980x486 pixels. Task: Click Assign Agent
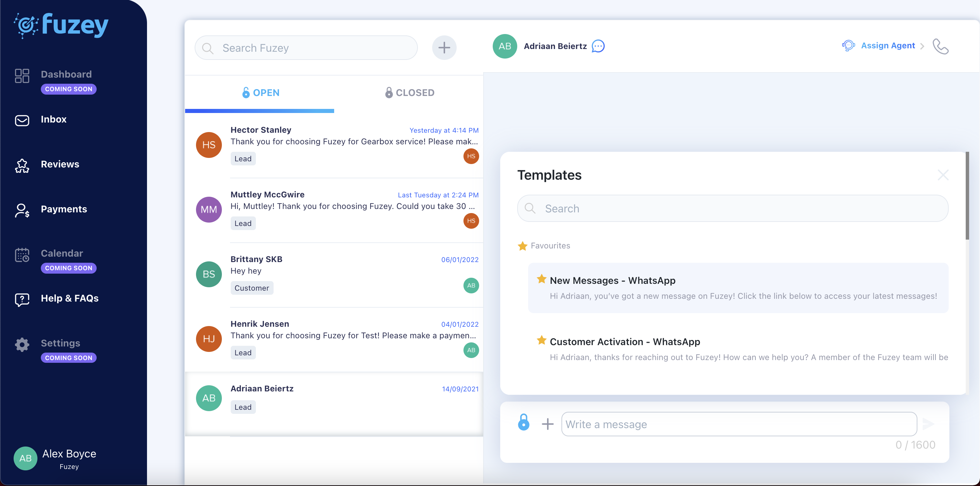(x=888, y=46)
